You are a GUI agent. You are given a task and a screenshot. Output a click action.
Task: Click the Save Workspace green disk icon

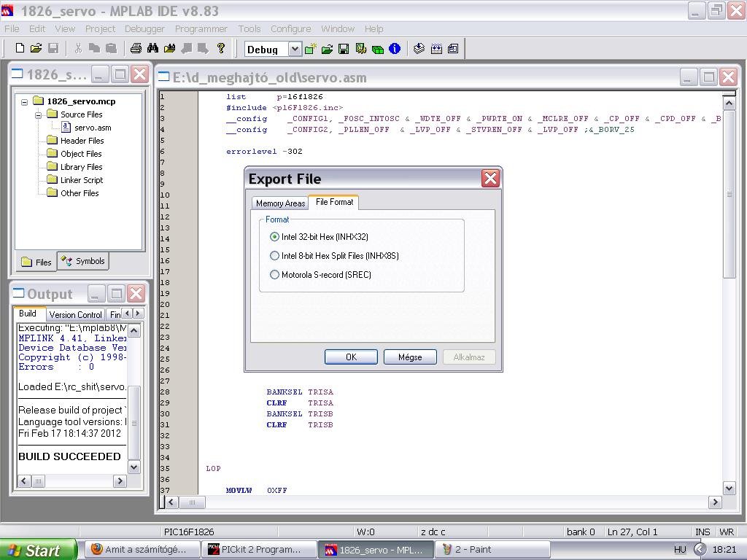pyautogui.click(x=344, y=49)
